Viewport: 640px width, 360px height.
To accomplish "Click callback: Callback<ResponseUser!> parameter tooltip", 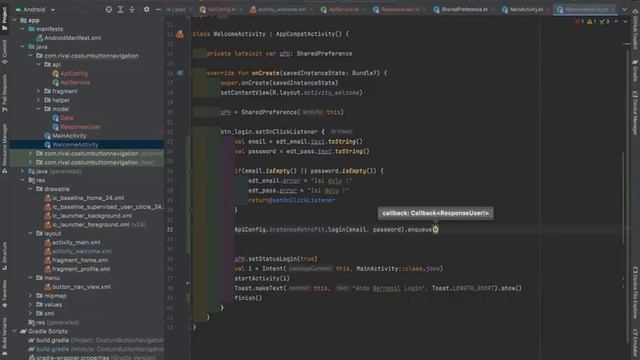I will coord(436,213).
